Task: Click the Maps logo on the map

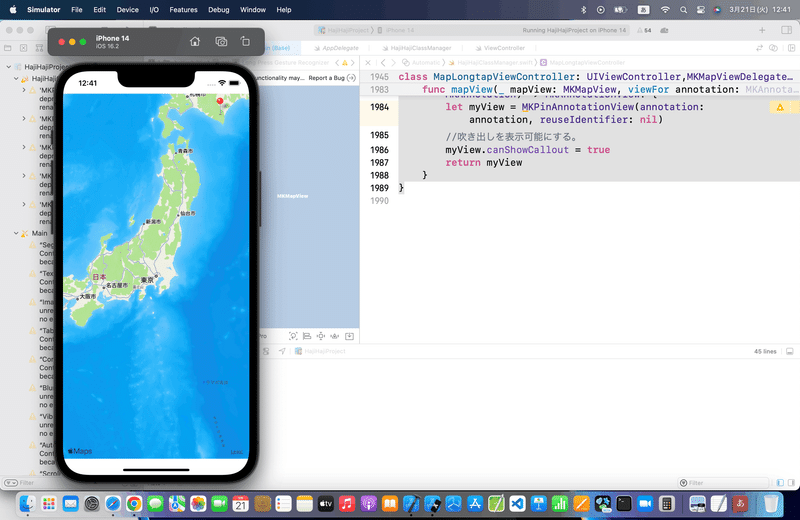Action: tap(80, 451)
